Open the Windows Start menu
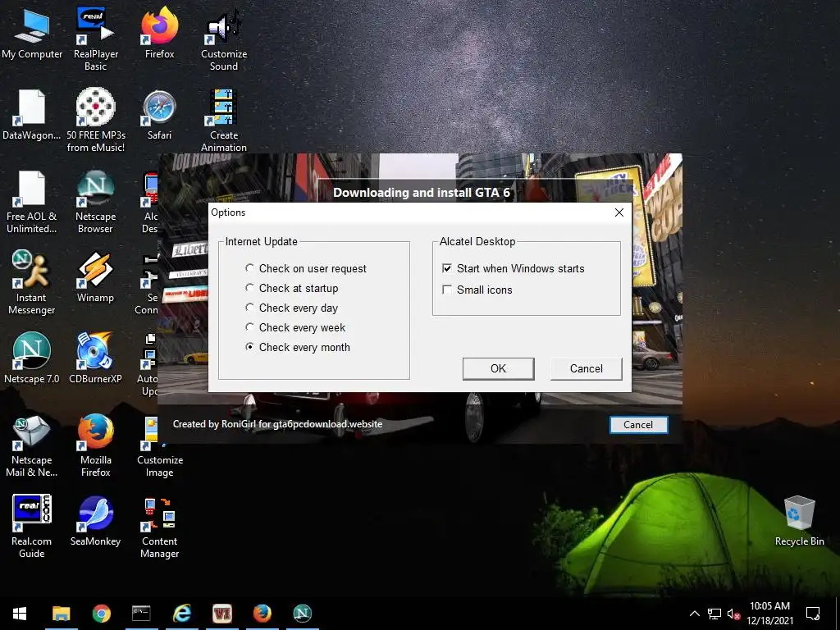 (20, 614)
